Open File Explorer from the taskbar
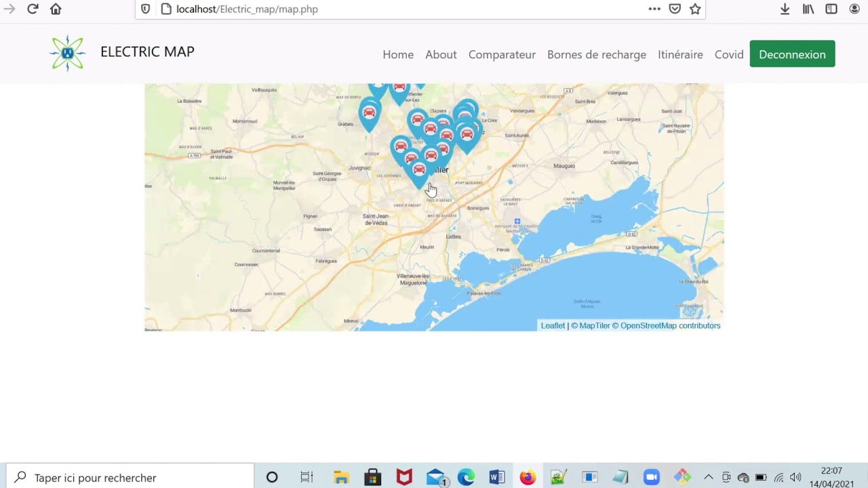 coord(341,477)
